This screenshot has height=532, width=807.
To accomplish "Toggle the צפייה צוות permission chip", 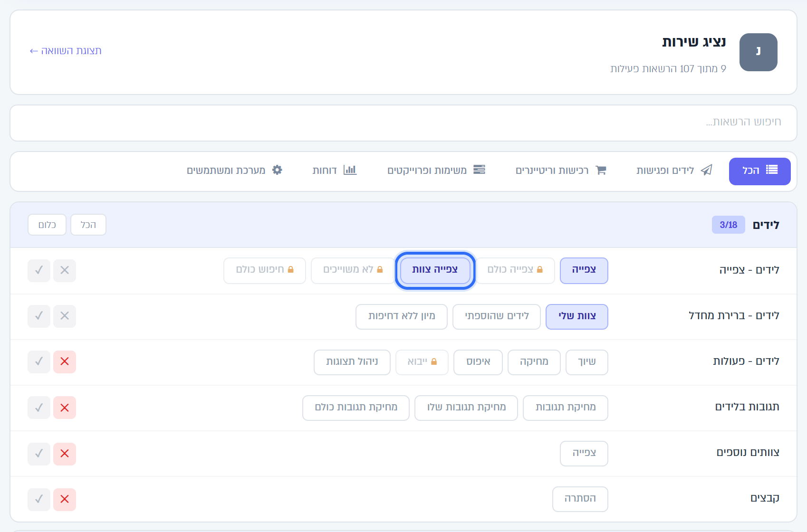I will pos(435,270).
